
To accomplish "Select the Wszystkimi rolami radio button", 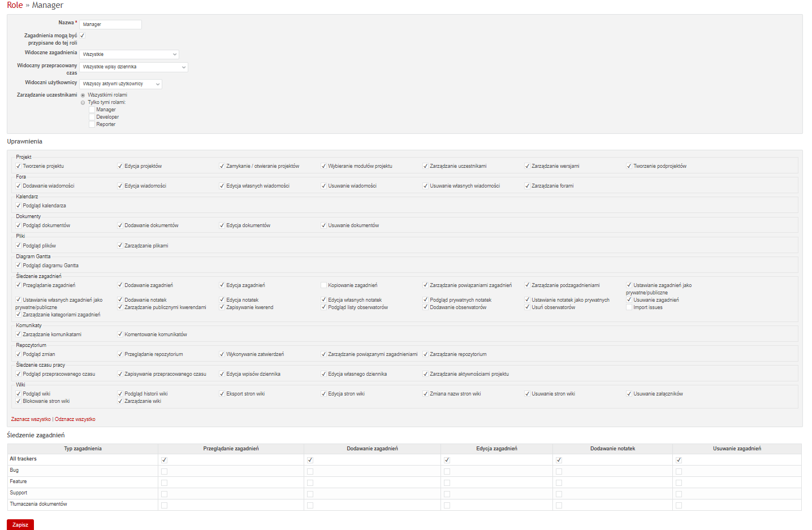I will tap(83, 95).
